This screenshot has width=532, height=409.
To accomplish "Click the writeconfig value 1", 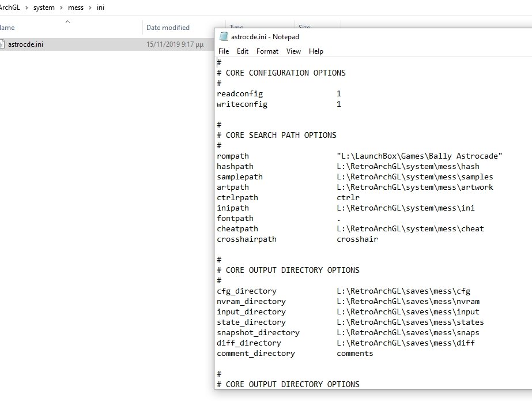I will click(x=338, y=104).
